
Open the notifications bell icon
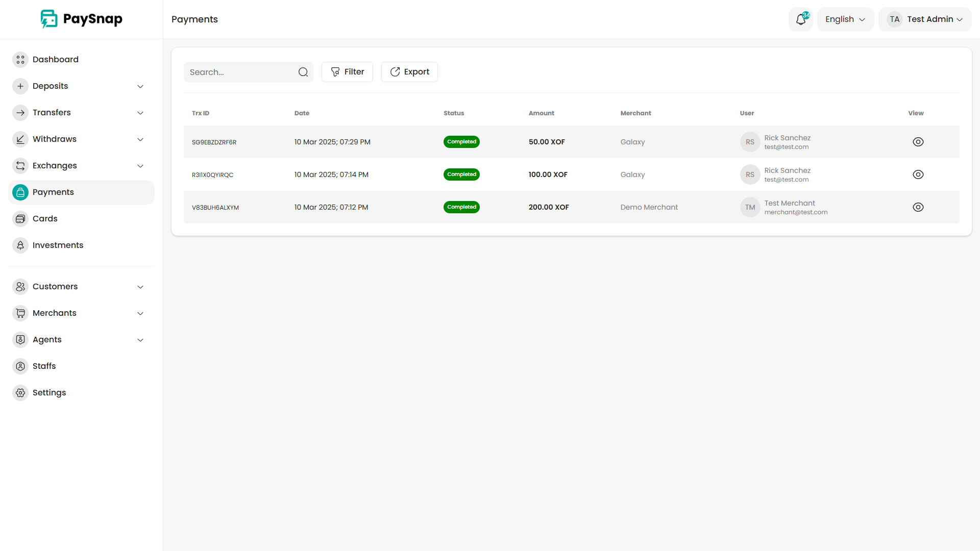pyautogui.click(x=800, y=19)
